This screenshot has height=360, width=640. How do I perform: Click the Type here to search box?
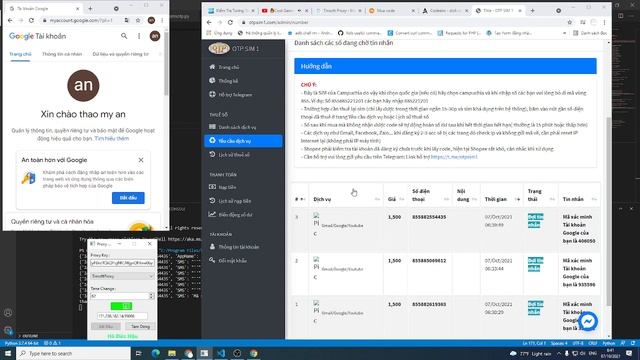[x=73, y=353]
